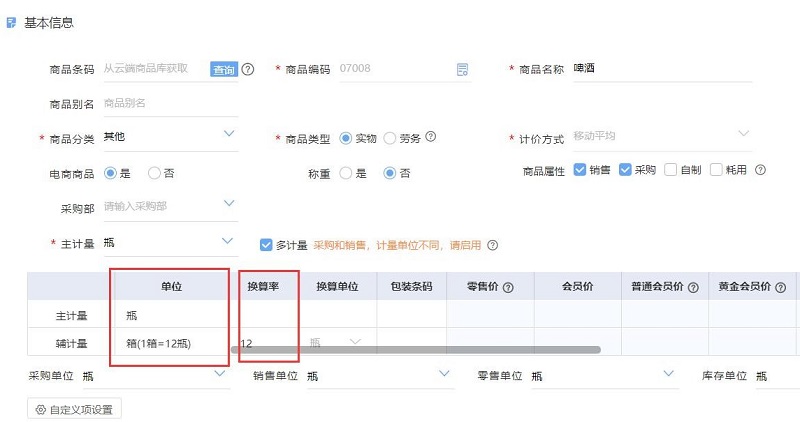Click the help icon beside 查询 button
800x422 pixels.
pos(248,70)
